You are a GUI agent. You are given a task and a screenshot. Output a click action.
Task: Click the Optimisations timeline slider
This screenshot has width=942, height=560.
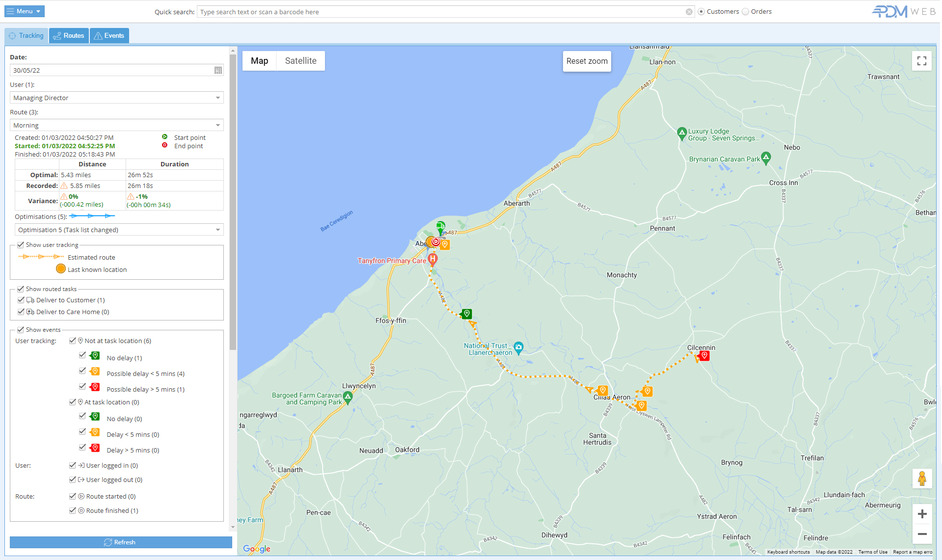(92, 216)
